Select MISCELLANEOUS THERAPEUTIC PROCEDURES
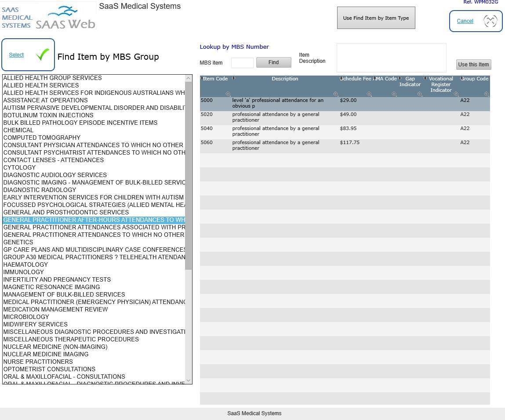 (x=94, y=339)
